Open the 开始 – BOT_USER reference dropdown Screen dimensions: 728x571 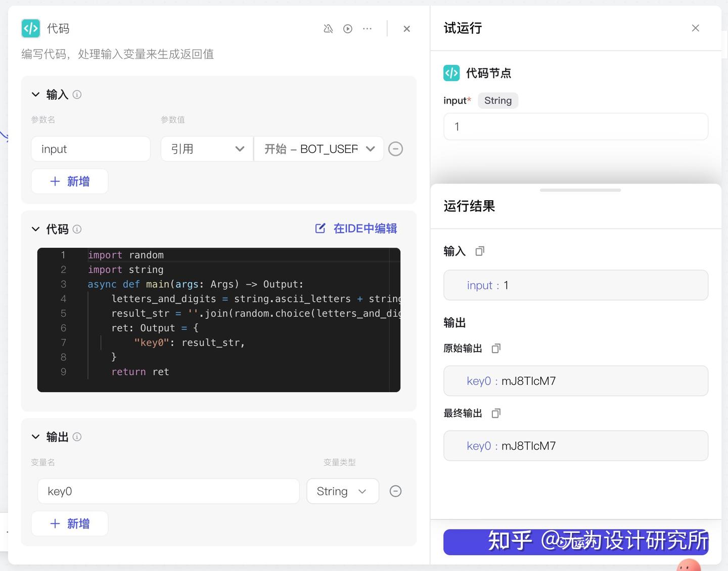point(318,149)
